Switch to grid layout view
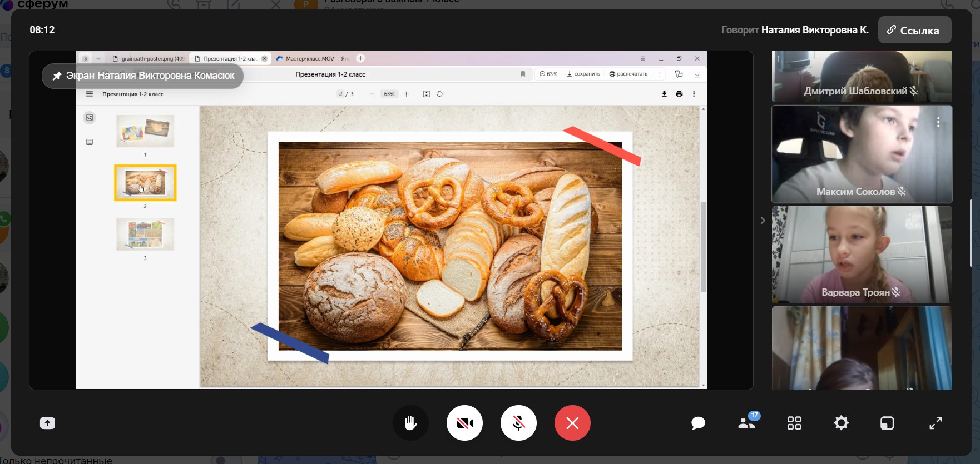The width and height of the screenshot is (980, 464). 794,423
